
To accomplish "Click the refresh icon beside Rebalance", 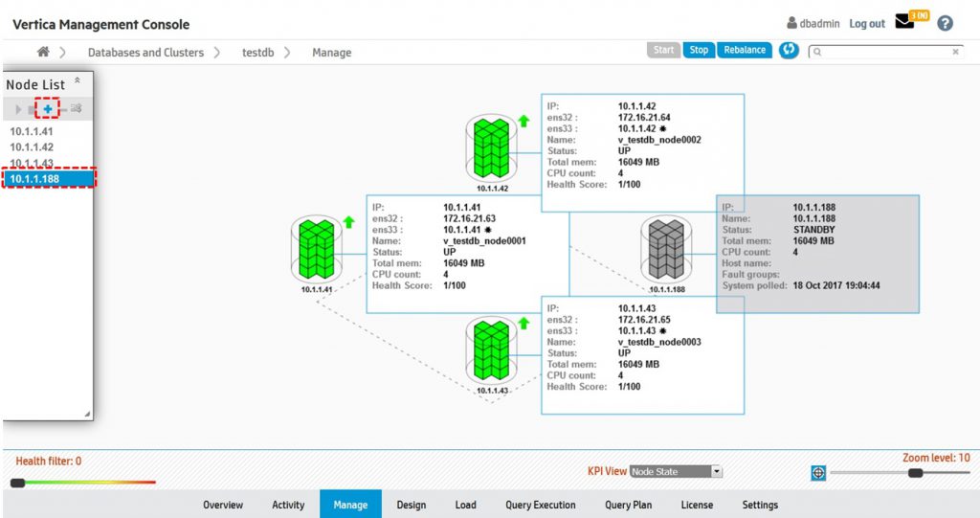I will pos(789,50).
